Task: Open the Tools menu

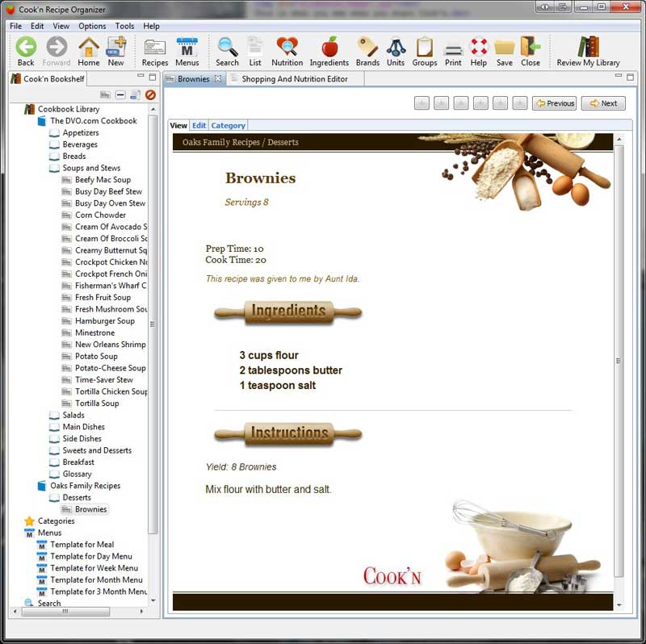Action: (x=124, y=26)
